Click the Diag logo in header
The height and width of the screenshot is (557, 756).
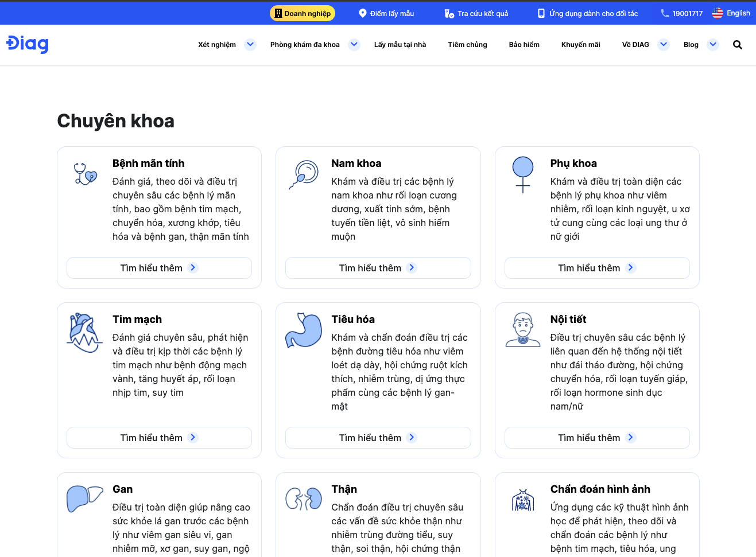pos(28,44)
